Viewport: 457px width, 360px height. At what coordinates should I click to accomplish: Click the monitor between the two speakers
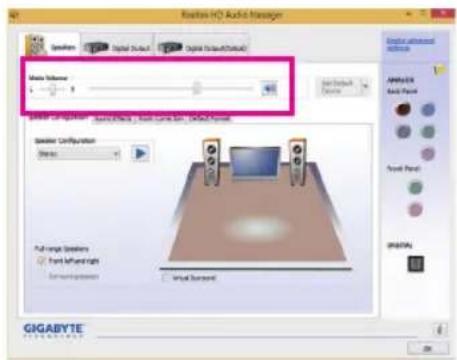[x=255, y=163]
